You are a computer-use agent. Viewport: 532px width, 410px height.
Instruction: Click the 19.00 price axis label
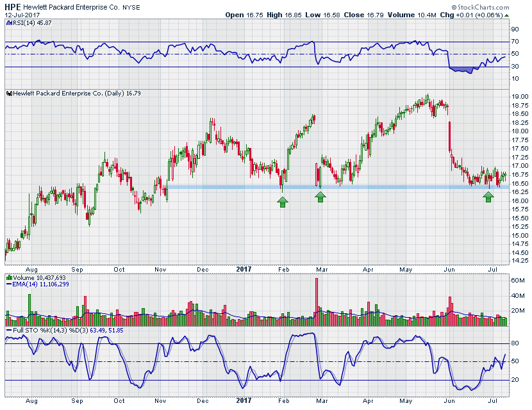520,97
